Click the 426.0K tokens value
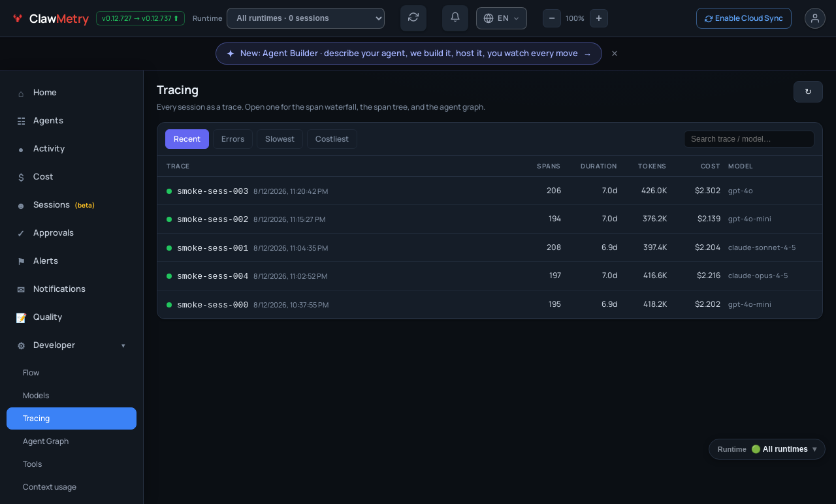 coord(654,191)
